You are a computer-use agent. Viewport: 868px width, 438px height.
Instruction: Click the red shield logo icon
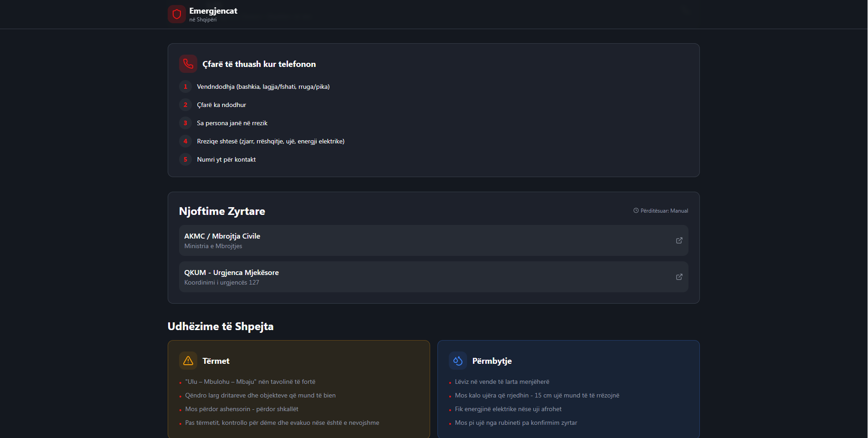pyautogui.click(x=177, y=14)
